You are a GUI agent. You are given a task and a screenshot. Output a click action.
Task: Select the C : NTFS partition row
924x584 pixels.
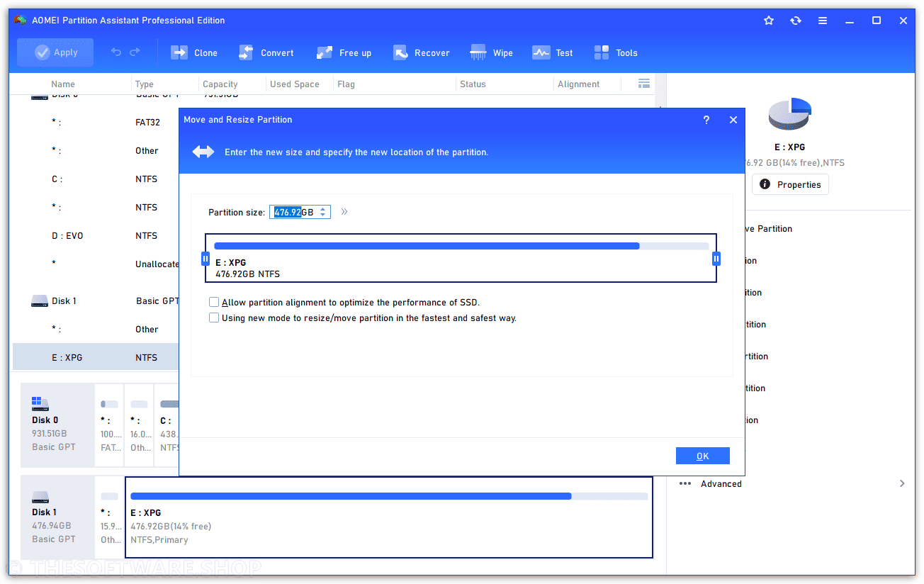point(96,179)
